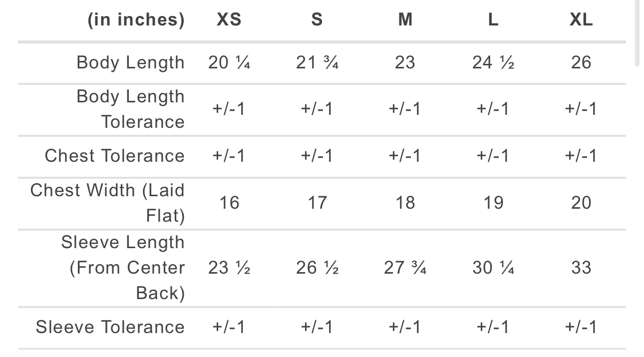Click the XS size column header

point(229,20)
